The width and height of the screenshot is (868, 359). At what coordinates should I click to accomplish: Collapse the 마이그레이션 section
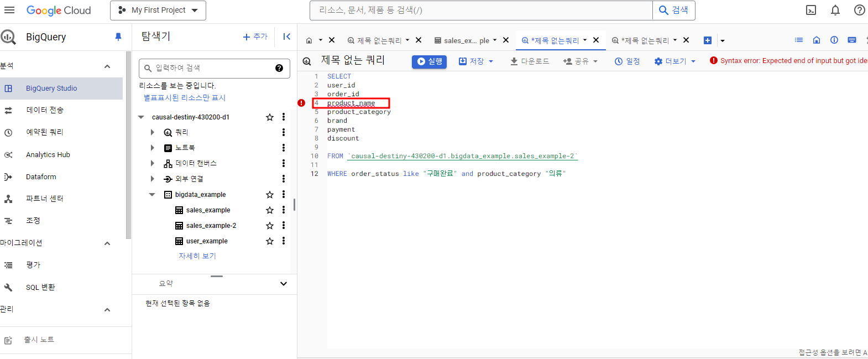click(107, 243)
